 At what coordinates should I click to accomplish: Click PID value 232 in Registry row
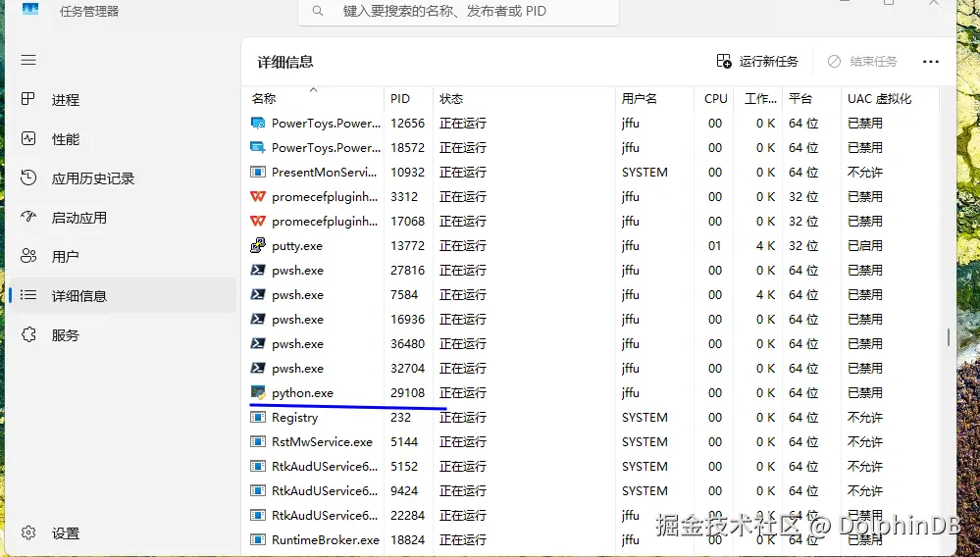(x=400, y=417)
